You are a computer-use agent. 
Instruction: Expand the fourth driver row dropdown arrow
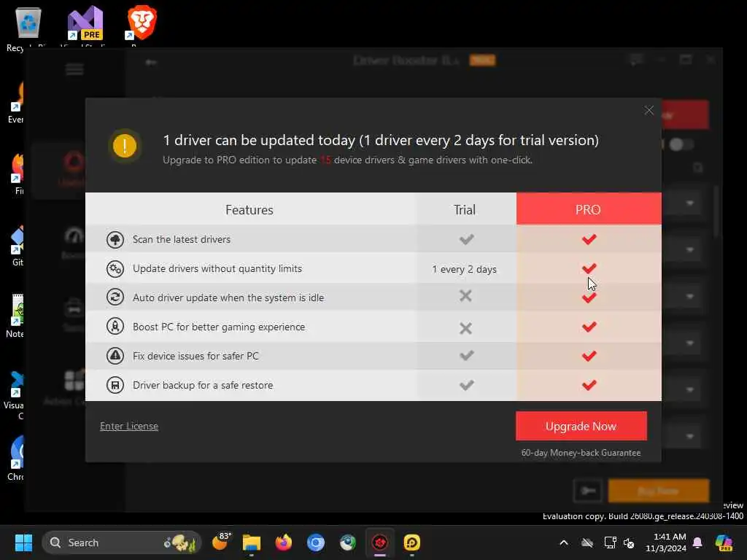point(690,343)
